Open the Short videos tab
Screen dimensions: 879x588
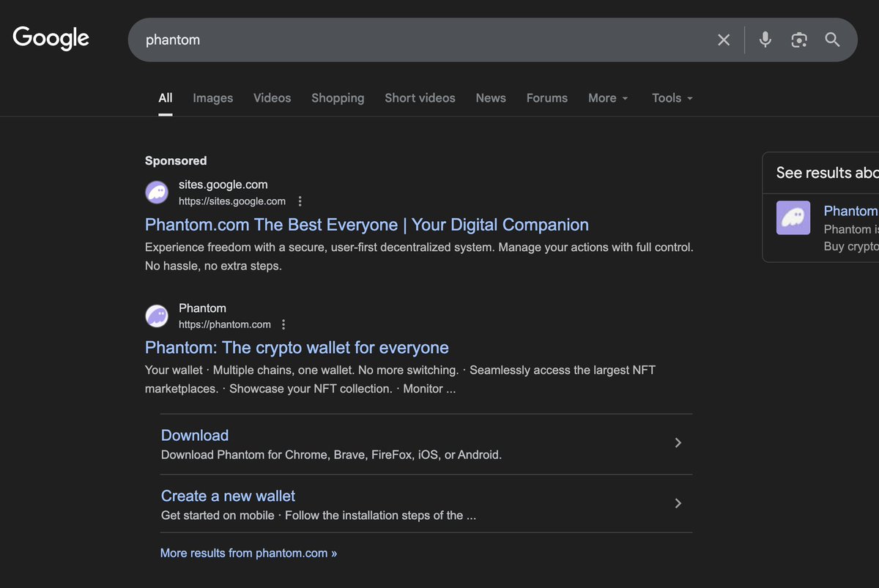pos(420,98)
